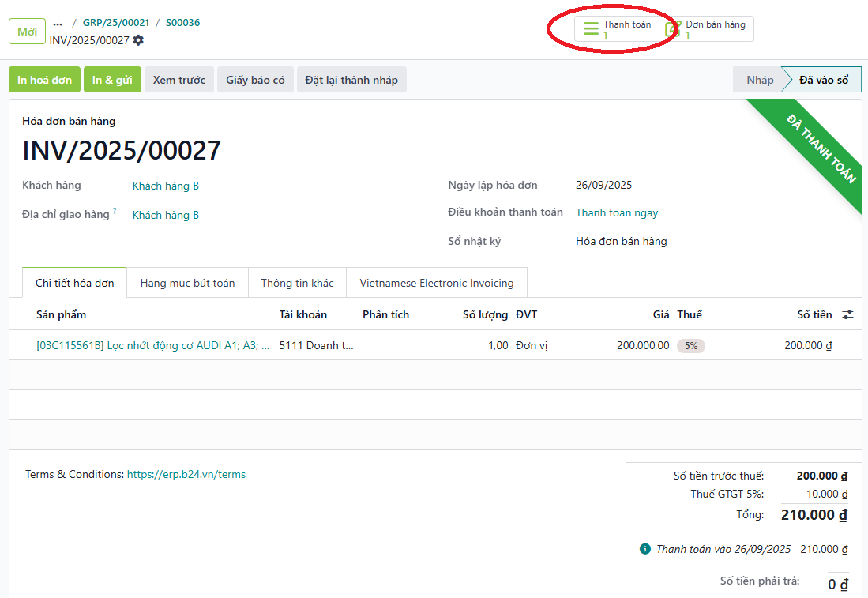This screenshot has width=868, height=598.
Task: Click the In & gửi button
Action: point(112,80)
